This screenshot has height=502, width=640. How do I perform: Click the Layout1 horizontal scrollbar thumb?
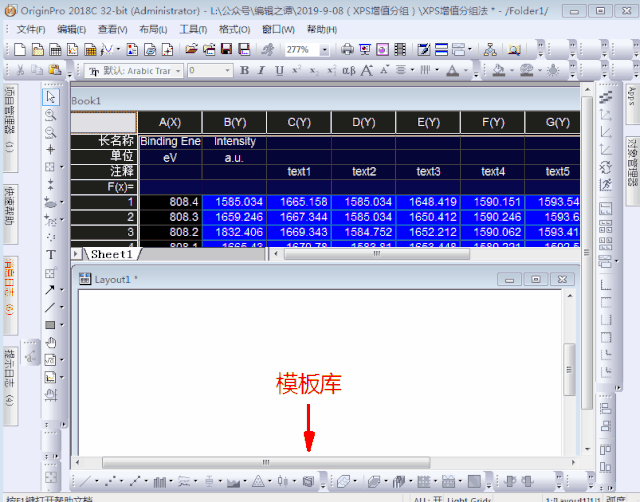[x=266, y=462]
